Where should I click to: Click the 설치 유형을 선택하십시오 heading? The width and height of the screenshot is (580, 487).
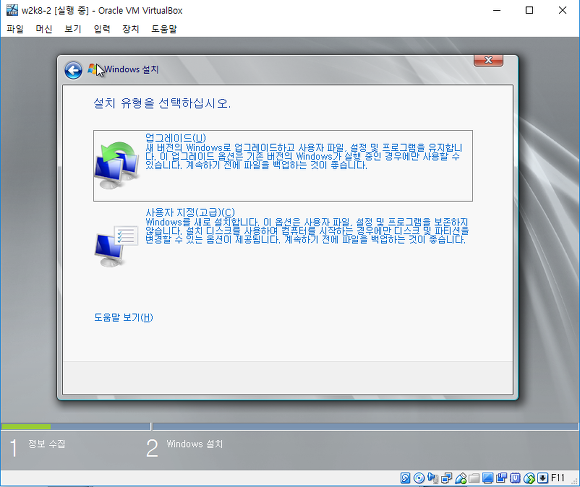pos(162,103)
